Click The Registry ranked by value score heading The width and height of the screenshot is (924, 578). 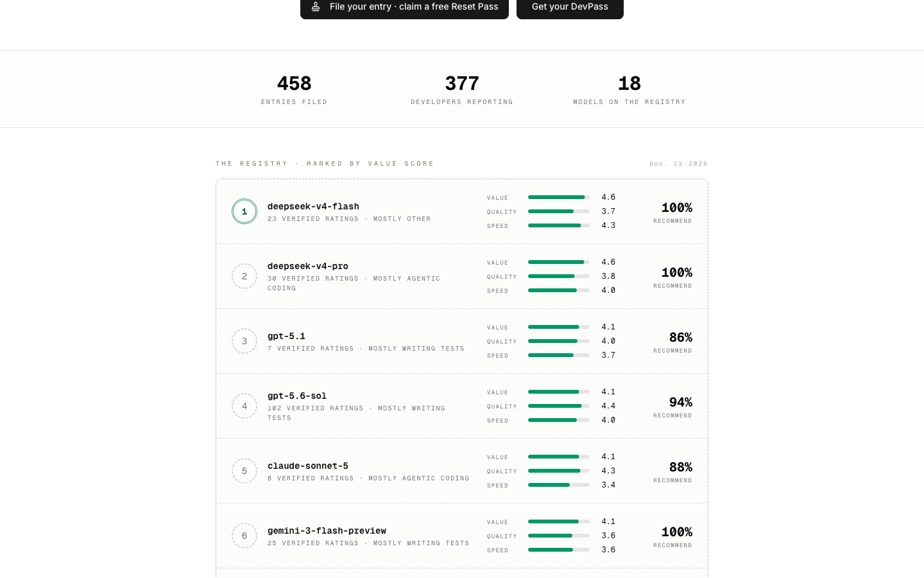click(325, 164)
